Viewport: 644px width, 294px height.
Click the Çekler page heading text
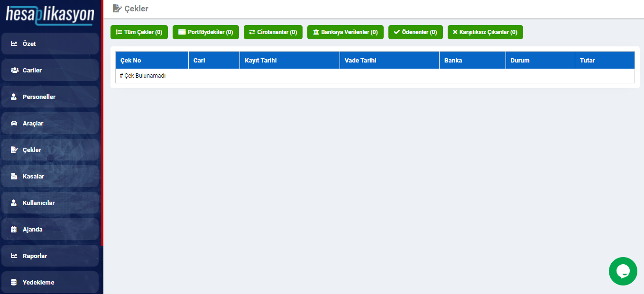tap(136, 9)
